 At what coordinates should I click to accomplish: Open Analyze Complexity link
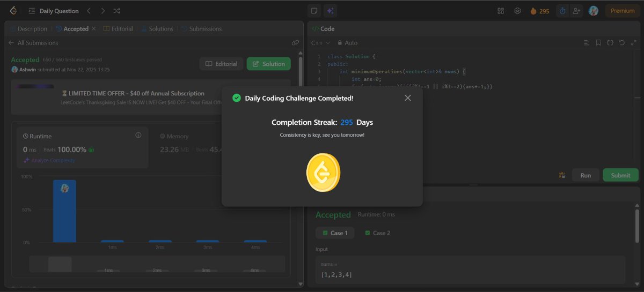tap(49, 160)
